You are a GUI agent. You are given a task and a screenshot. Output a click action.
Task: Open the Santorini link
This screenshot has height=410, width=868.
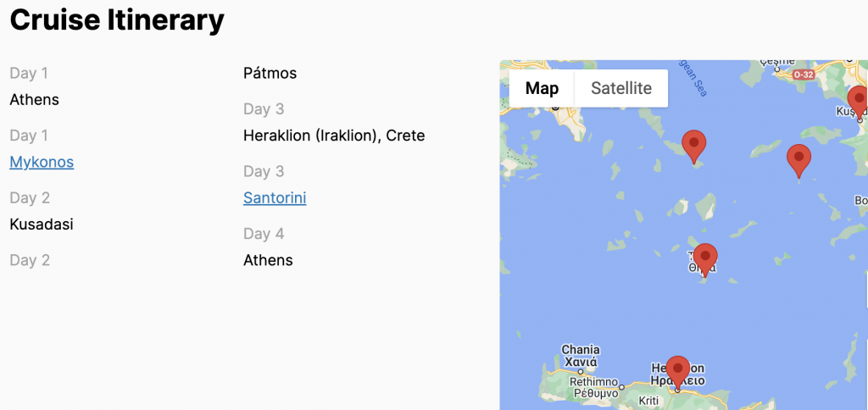pyautogui.click(x=274, y=197)
